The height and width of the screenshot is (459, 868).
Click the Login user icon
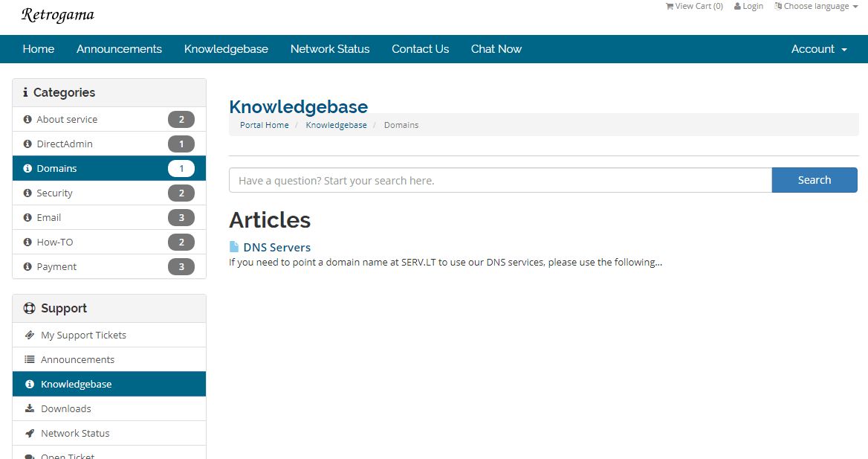[x=737, y=6]
